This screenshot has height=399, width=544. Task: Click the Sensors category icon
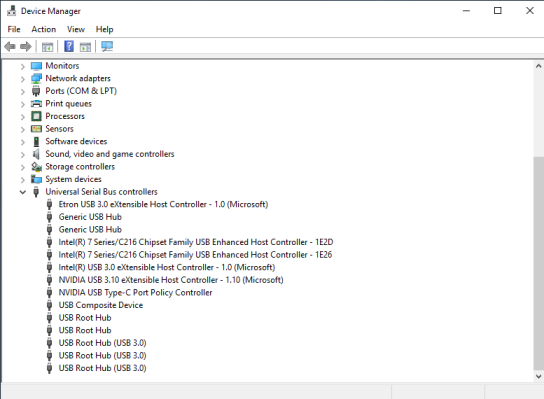point(36,129)
